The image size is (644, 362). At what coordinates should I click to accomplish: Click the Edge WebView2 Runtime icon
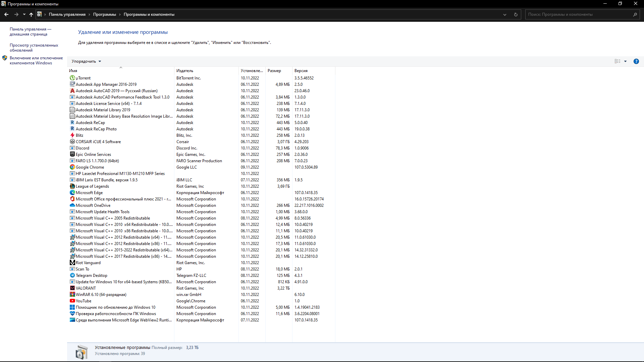(72, 320)
